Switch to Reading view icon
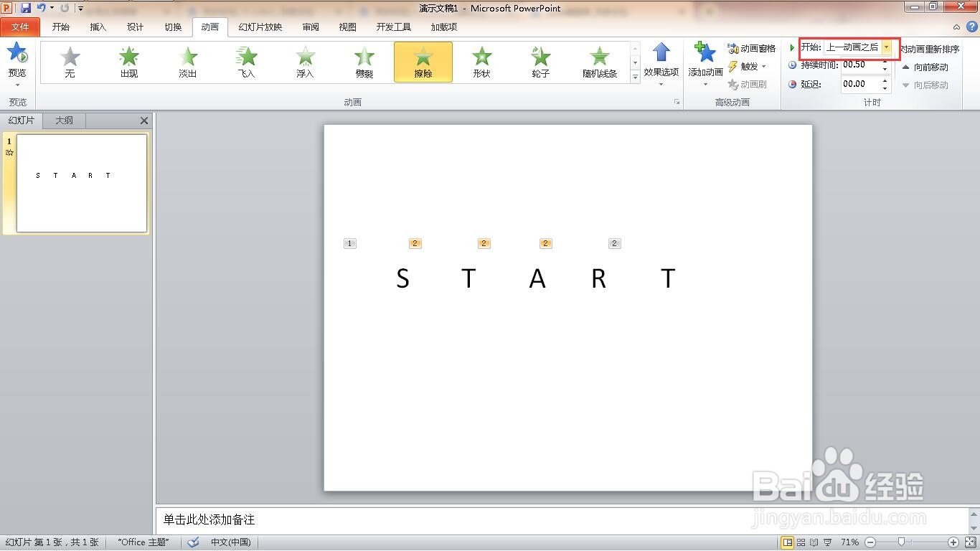The height and width of the screenshot is (551, 980). pos(815,542)
